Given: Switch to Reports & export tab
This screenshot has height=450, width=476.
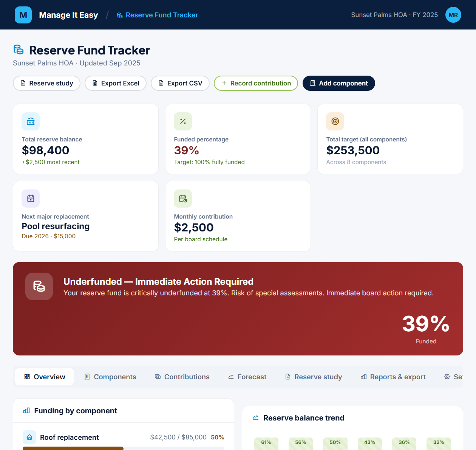Looking at the screenshot, I should click(393, 377).
